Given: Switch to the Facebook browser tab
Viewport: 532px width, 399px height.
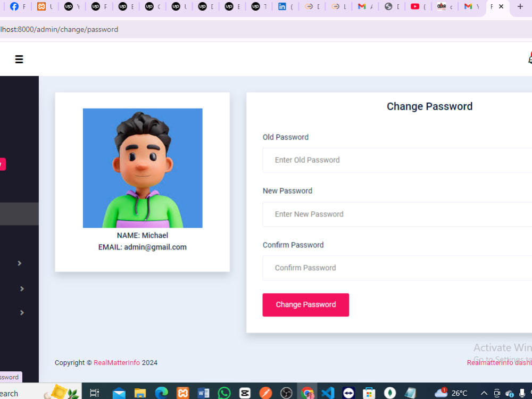Looking at the screenshot, I should point(18,6).
